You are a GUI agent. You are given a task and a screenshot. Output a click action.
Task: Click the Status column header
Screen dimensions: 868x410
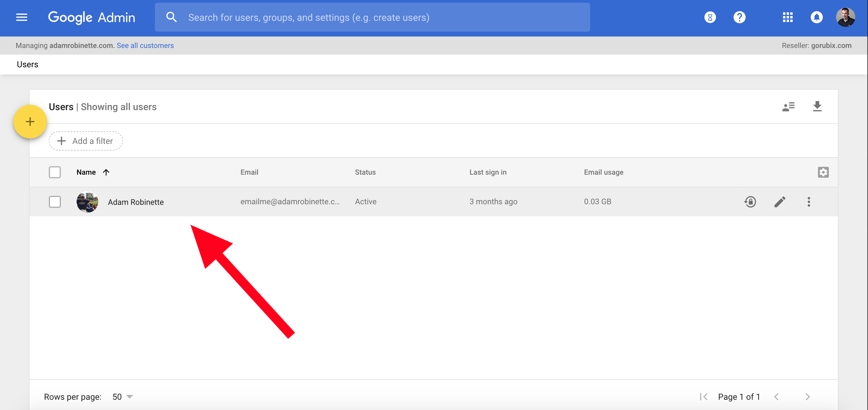tap(365, 172)
